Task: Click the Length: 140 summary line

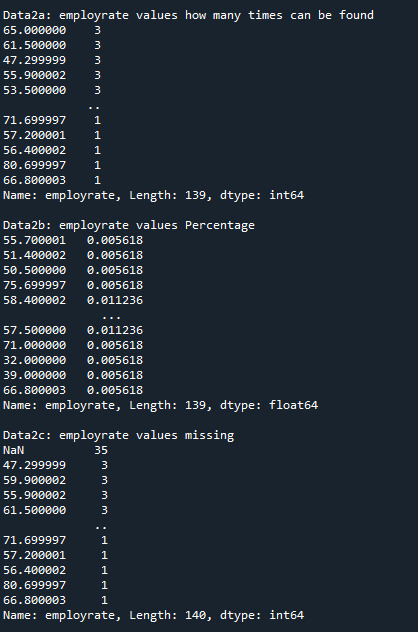Action: [x=154, y=615]
